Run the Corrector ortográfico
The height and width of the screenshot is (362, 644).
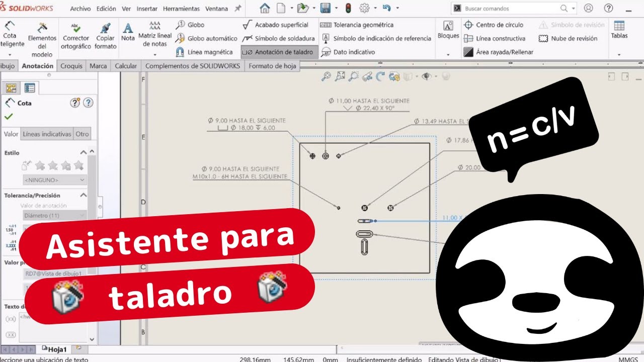(x=76, y=36)
